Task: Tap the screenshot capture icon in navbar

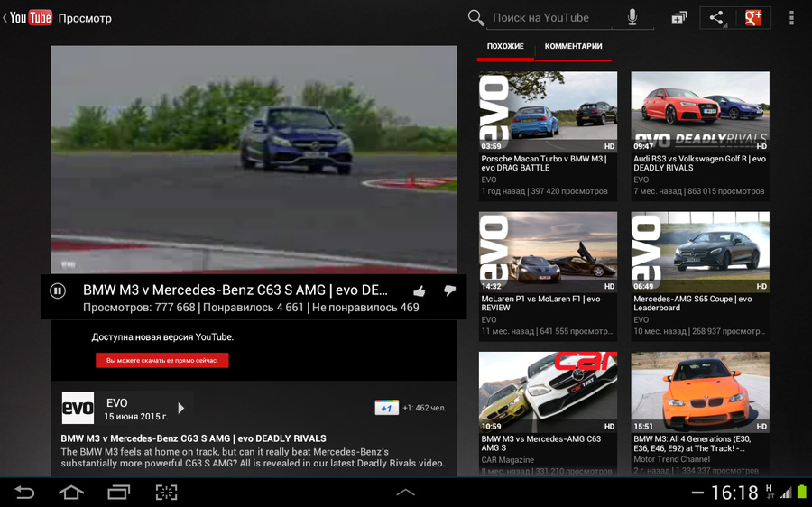Action: (x=166, y=492)
